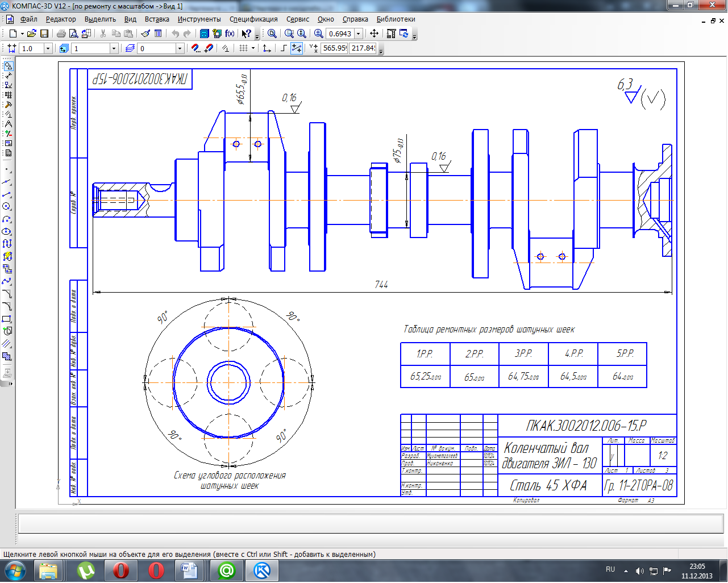This screenshot has width=728, height=583.
Task: Click the pan view crossed-arrows icon
Action: (x=374, y=34)
